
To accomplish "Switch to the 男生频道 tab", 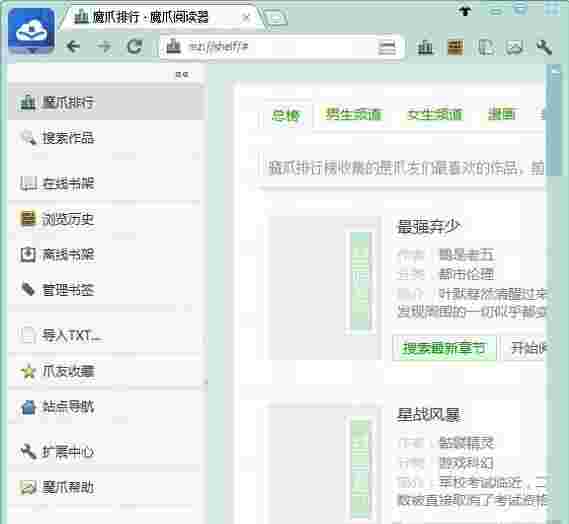I will click(353, 115).
